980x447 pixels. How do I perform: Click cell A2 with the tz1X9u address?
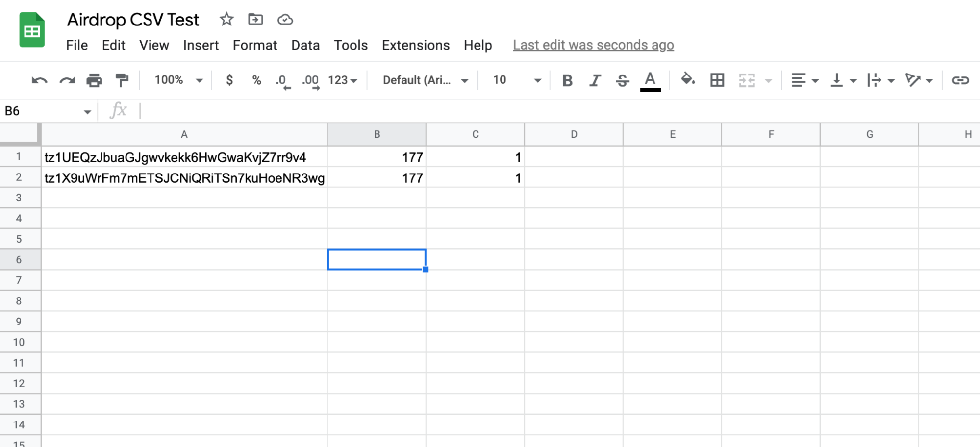(x=184, y=178)
